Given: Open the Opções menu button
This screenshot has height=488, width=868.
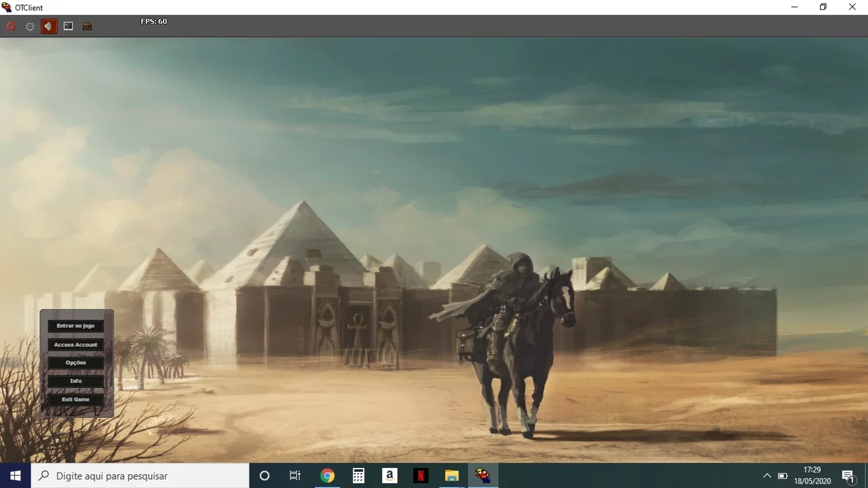Looking at the screenshot, I should pos(76,363).
